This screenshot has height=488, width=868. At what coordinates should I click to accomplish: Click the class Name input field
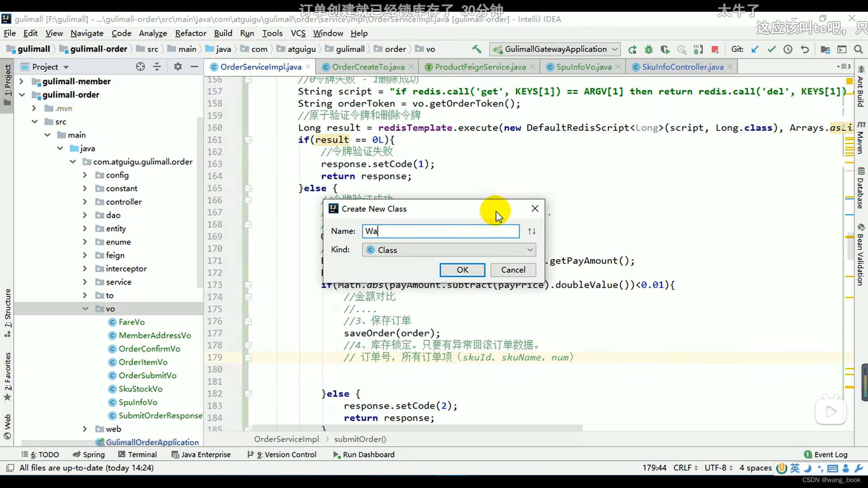click(x=440, y=231)
